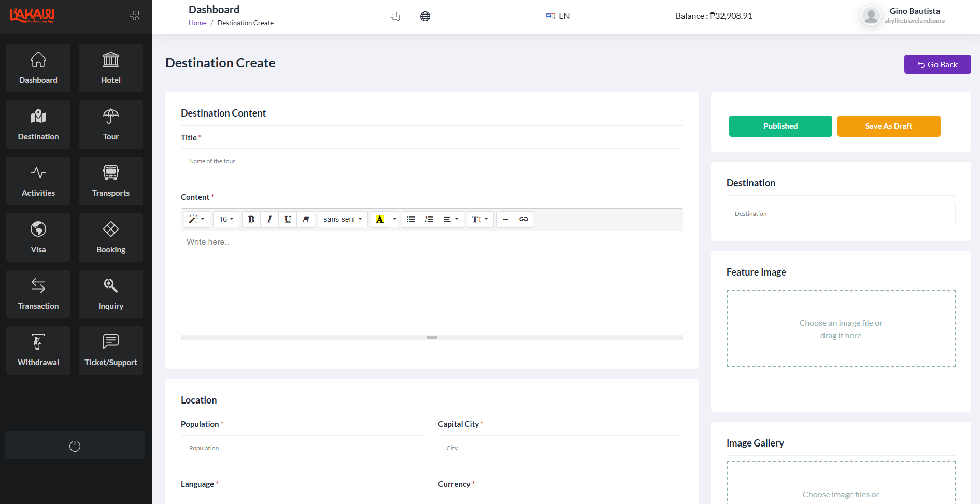980x504 pixels.
Task: Open the Visa sidebar tile
Action: click(38, 237)
